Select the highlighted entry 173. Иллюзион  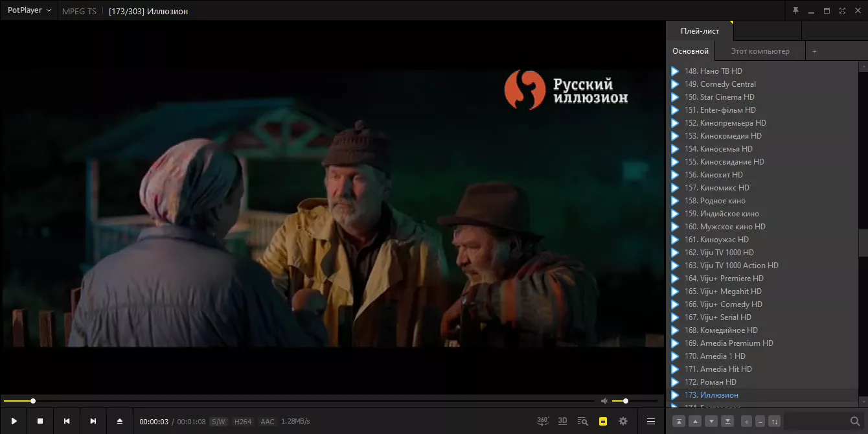[x=762, y=395]
